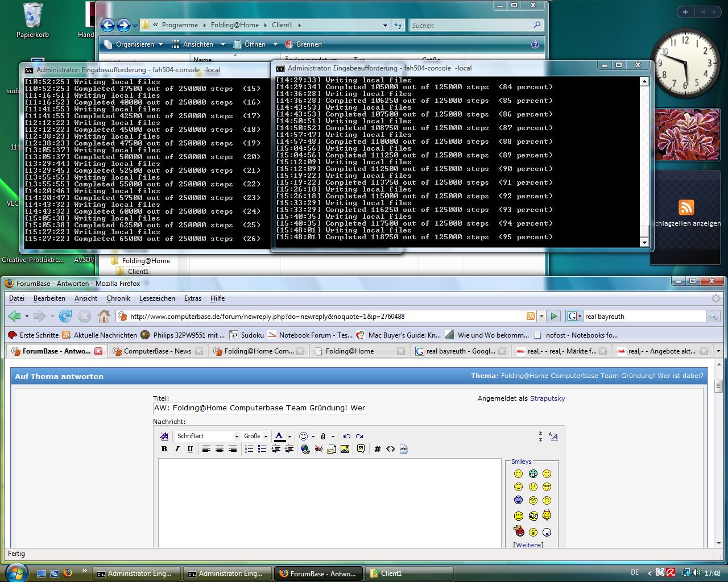
Task: Toggle underline formatting in reply editor
Action: [x=190, y=449]
